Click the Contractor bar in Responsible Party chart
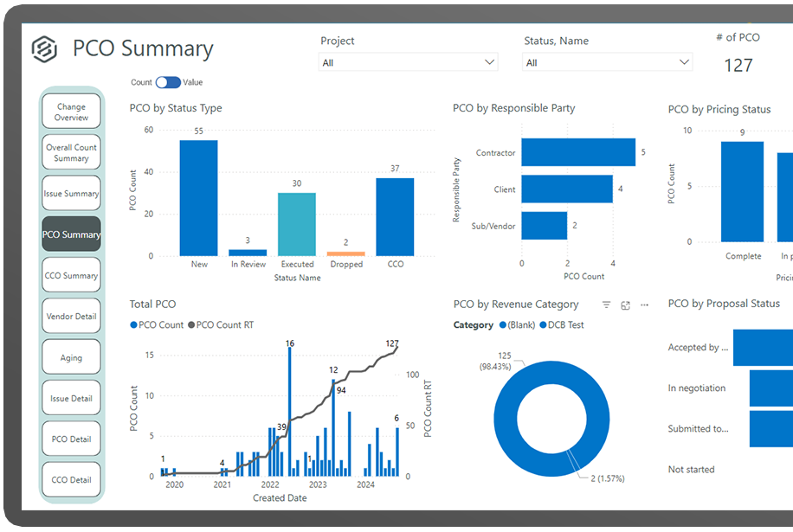 tap(577, 152)
